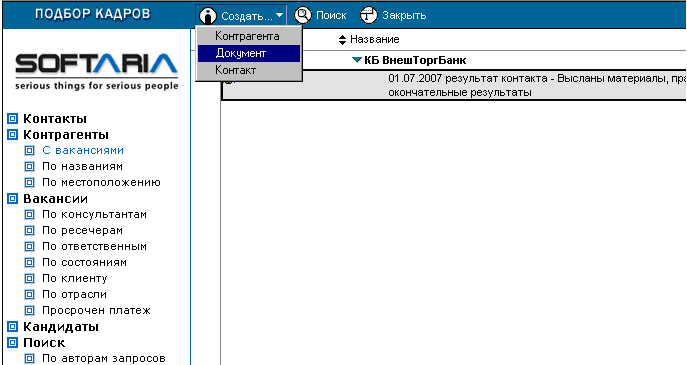
Task: Click the icon beside По ответственным
Action: click(x=29, y=247)
